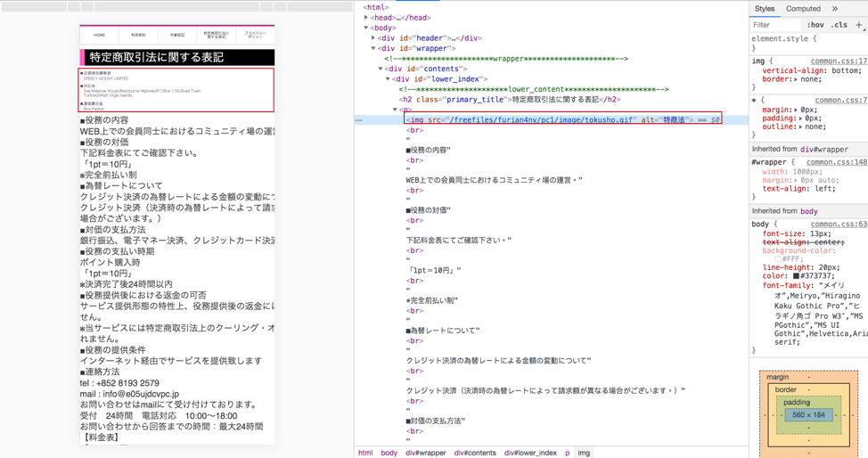Collapse the div#lower_index node
The image size is (868, 458).
388,78
